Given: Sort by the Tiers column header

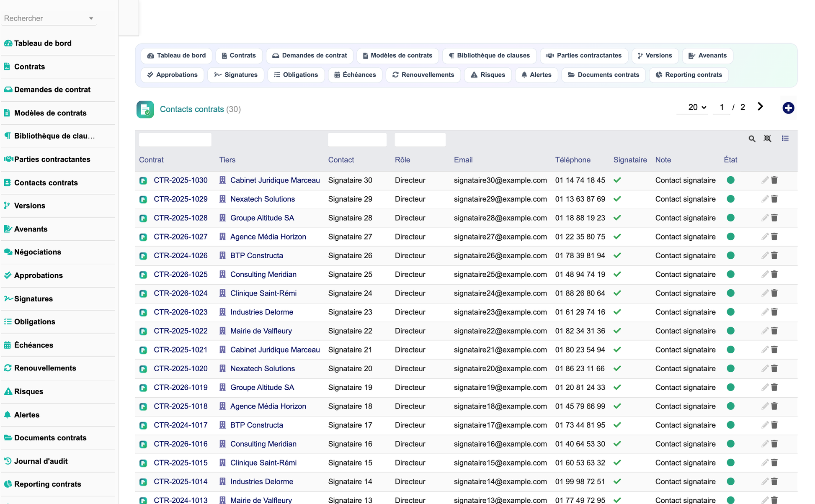Looking at the screenshot, I should (x=227, y=160).
